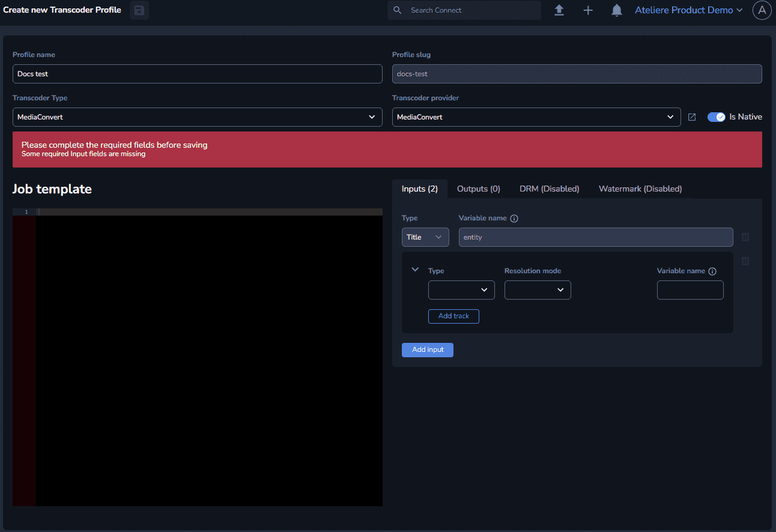Open the Transcoder Type dropdown
Image resolution: width=776 pixels, height=532 pixels.
click(198, 117)
